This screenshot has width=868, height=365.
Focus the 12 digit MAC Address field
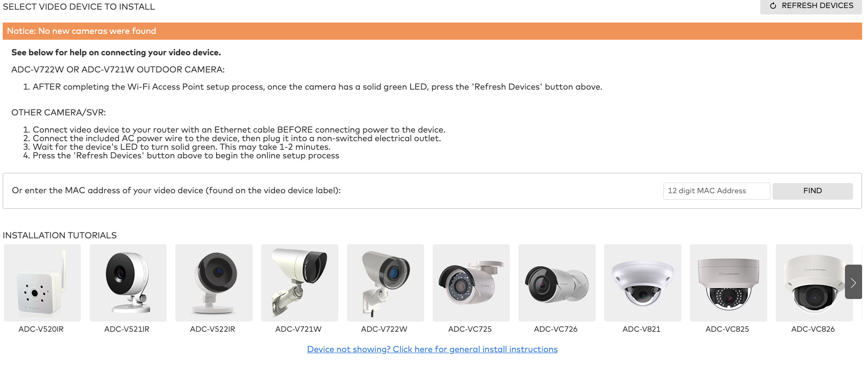click(716, 191)
